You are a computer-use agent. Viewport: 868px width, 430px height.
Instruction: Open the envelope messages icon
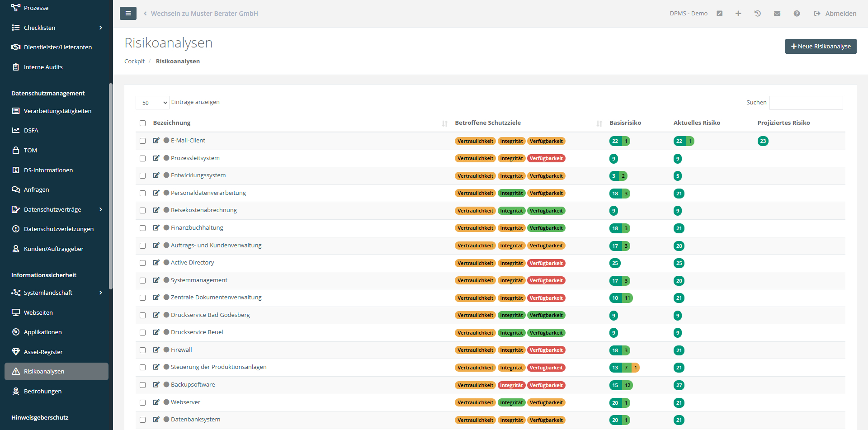pos(777,14)
